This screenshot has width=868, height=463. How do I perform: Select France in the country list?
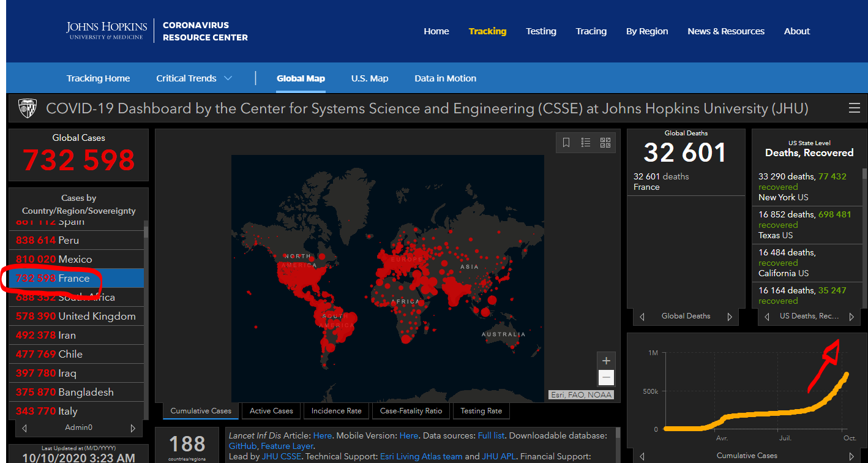coord(77,278)
